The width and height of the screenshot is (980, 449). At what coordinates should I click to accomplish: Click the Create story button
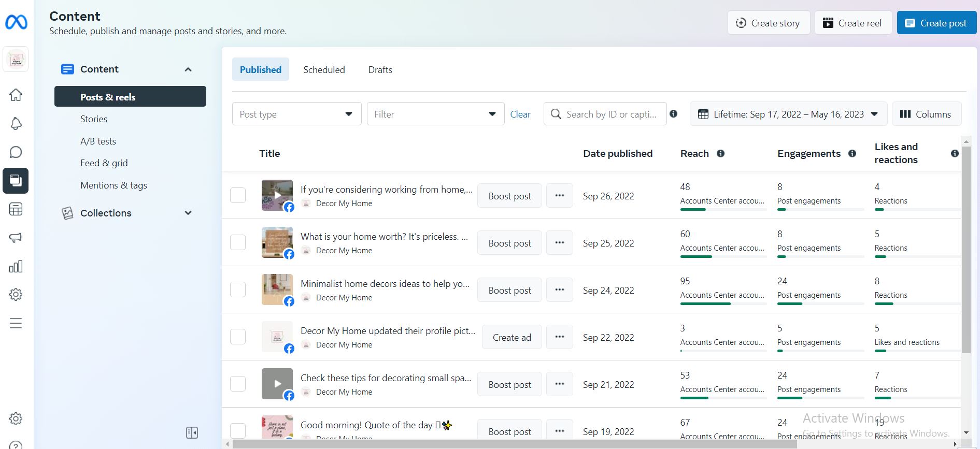click(x=769, y=23)
